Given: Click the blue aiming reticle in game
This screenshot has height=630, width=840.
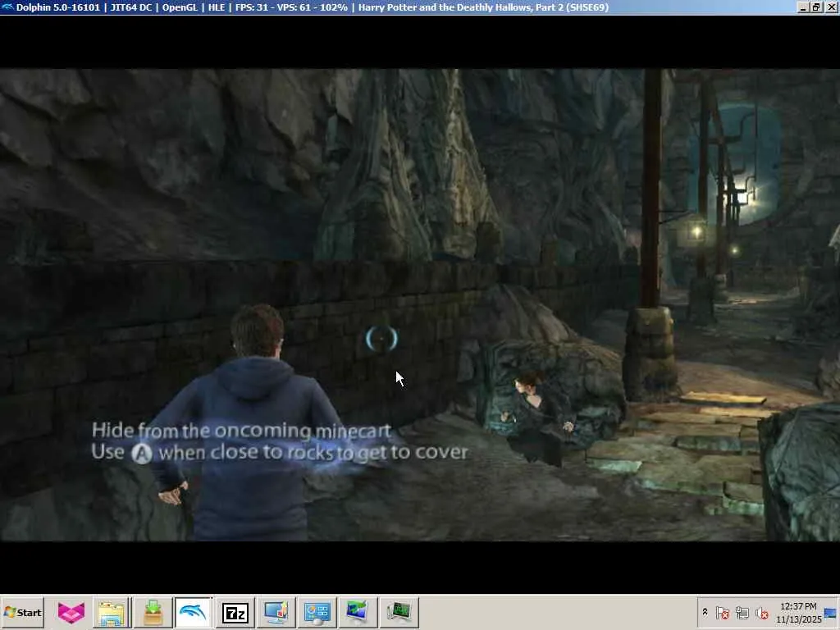Looking at the screenshot, I should click(x=381, y=339).
